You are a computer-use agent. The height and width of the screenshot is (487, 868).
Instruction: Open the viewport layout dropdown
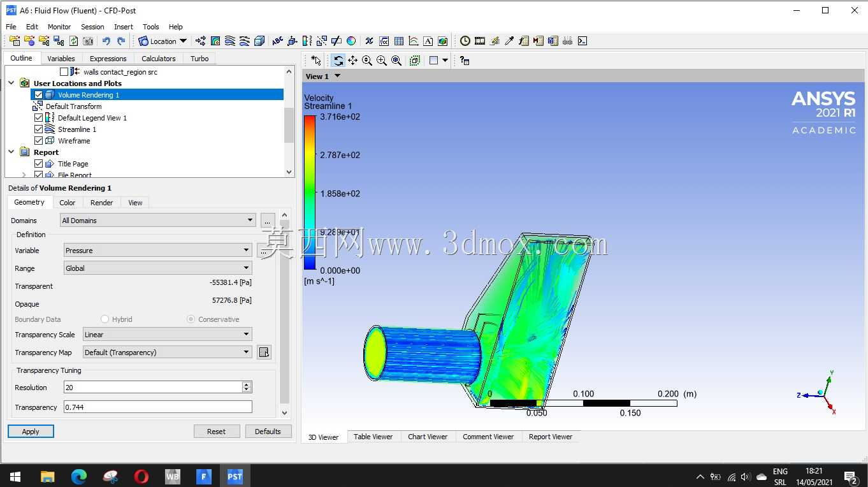tap(445, 61)
